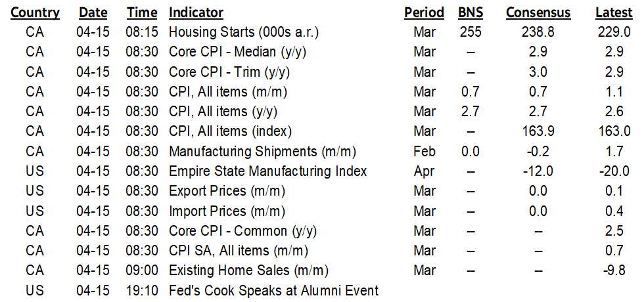Select the Time column header
Image resolution: width=644 pixels, height=302 pixels.
141,12
